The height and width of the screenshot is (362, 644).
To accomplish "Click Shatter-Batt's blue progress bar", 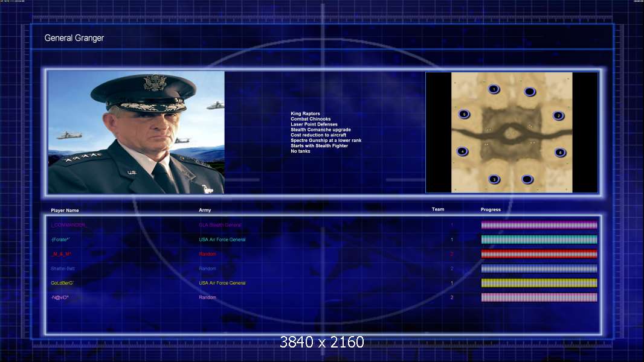I will tap(539, 268).
